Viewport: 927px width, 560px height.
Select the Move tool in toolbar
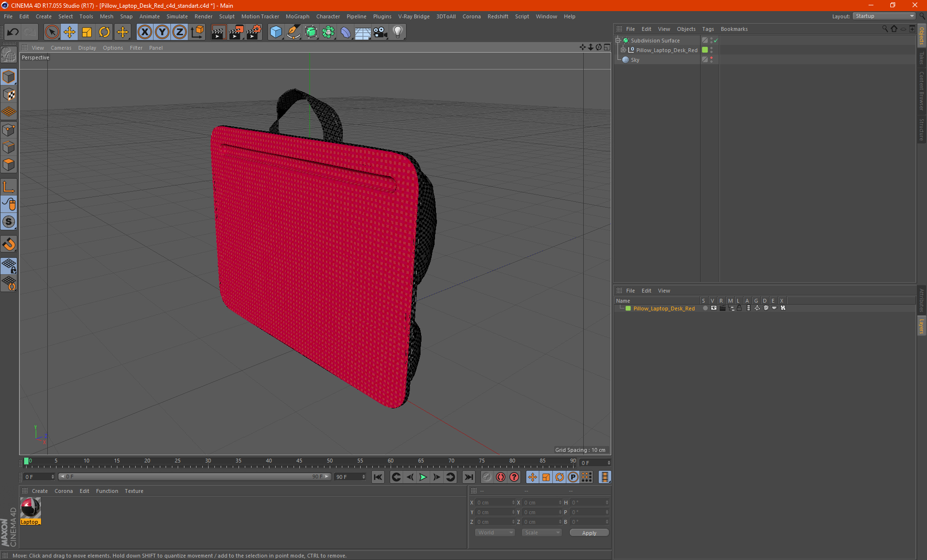(70, 32)
